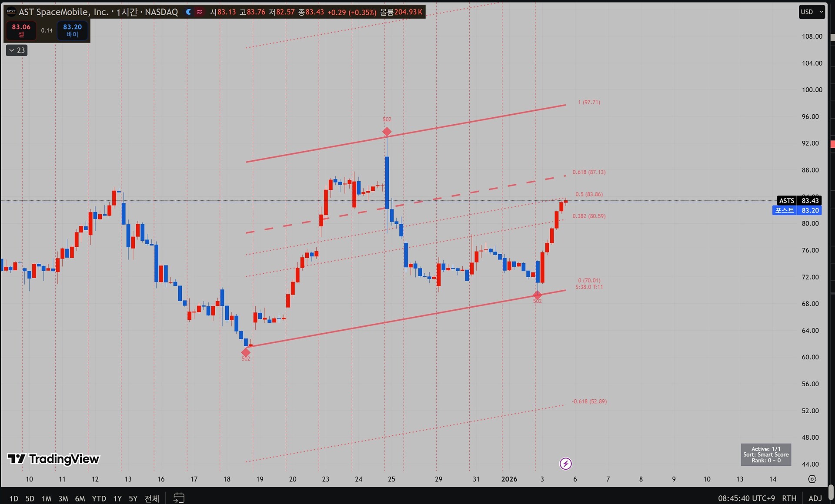Toggle the ADJ adjustment setting
Screen dimensions: 835x504
tap(815, 498)
